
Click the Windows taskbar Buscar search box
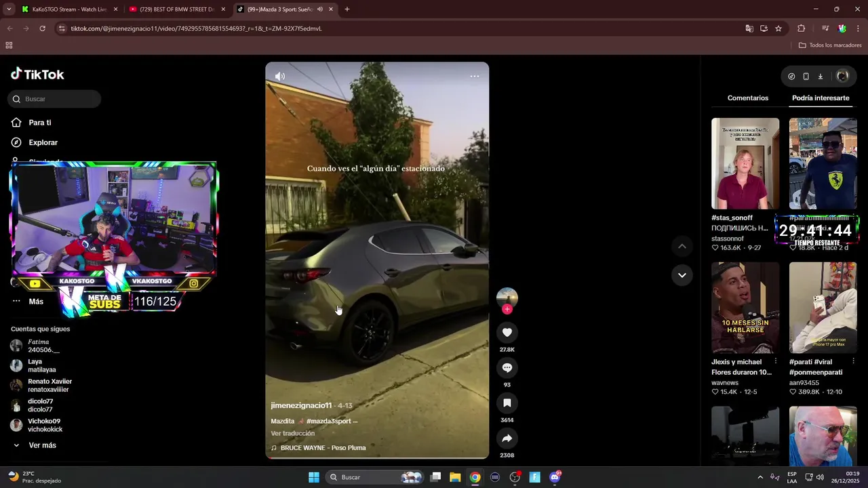(x=376, y=477)
